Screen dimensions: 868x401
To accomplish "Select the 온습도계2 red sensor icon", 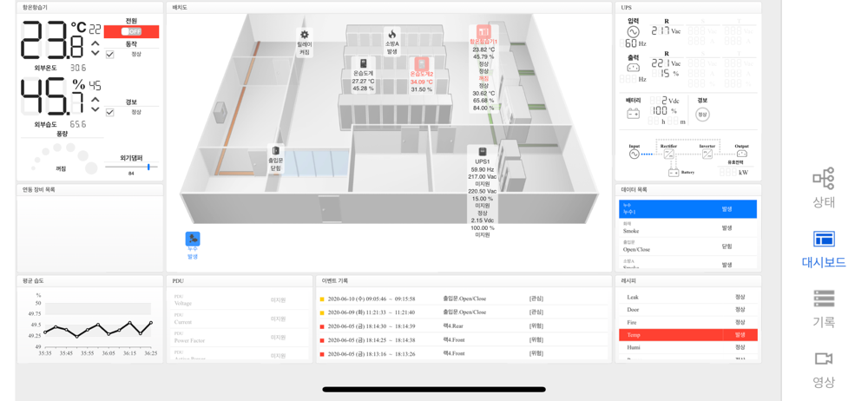I will click(421, 63).
